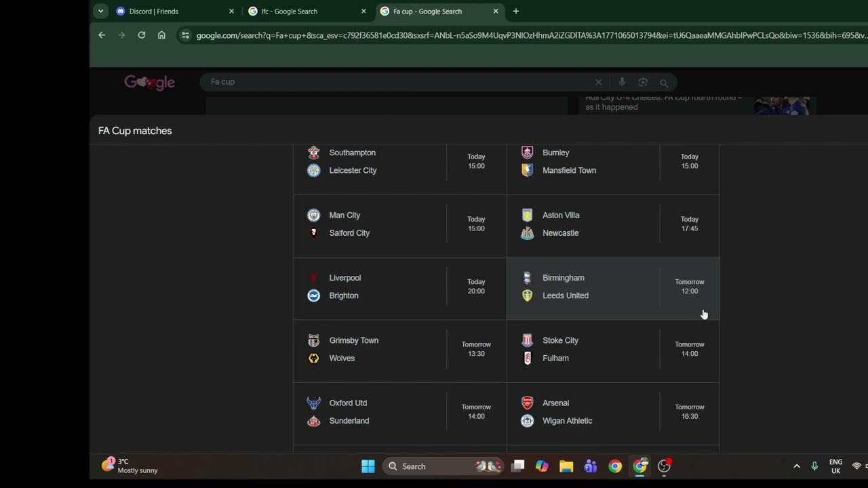Select the Liverpool team name text

345,278
